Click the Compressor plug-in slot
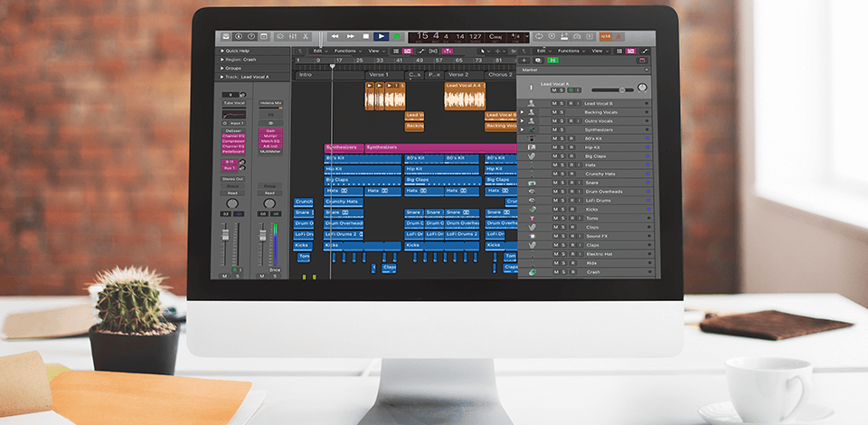Image resolution: width=868 pixels, height=425 pixels. [233, 141]
